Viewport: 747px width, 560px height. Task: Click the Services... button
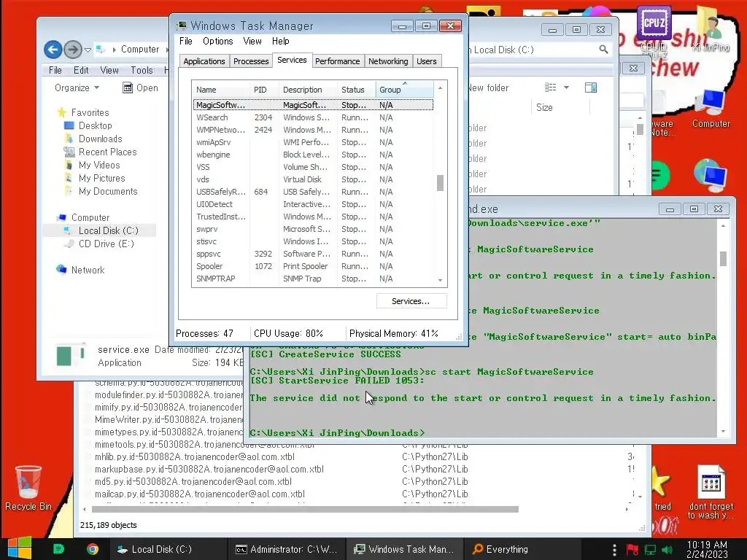click(x=411, y=301)
